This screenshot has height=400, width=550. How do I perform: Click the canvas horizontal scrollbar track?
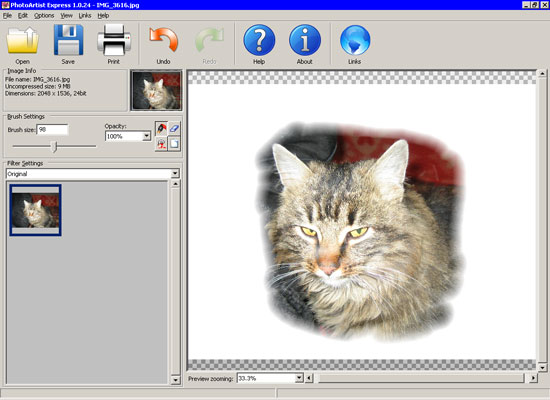point(421,378)
